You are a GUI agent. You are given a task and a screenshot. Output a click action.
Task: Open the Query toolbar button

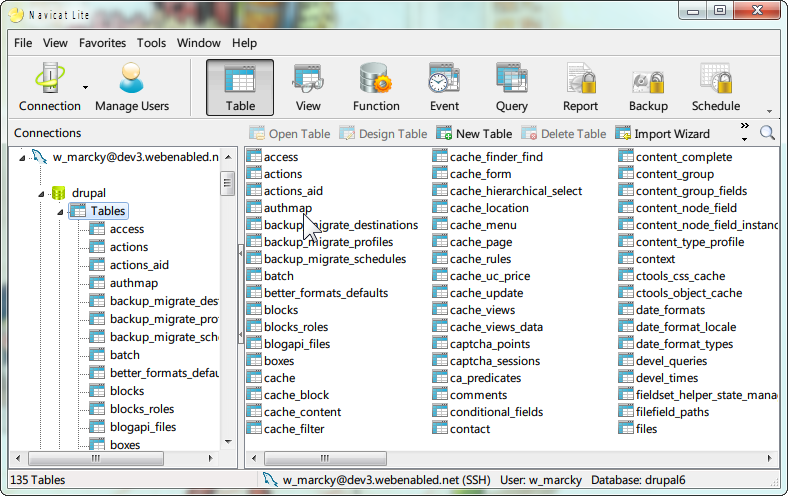click(512, 87)
